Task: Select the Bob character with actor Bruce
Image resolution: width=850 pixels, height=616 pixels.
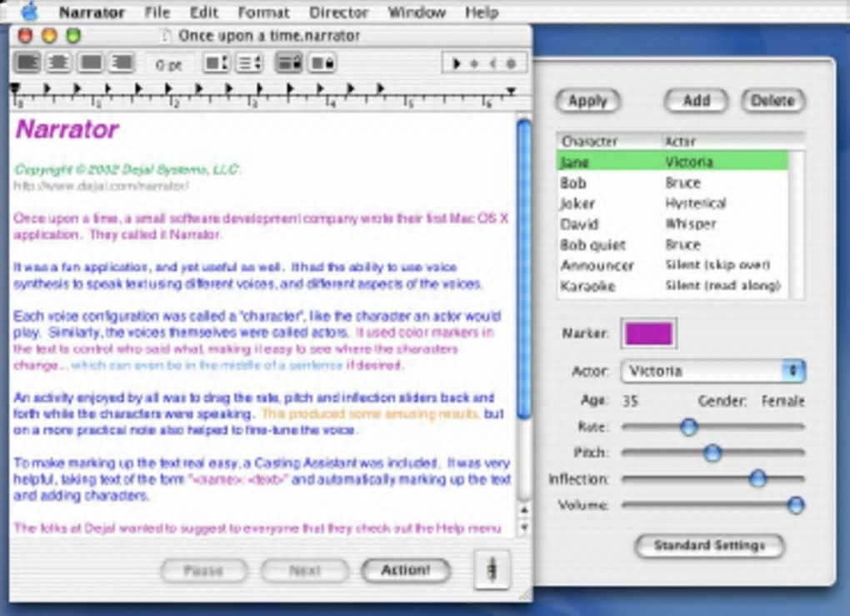Action: pos(672,183)
